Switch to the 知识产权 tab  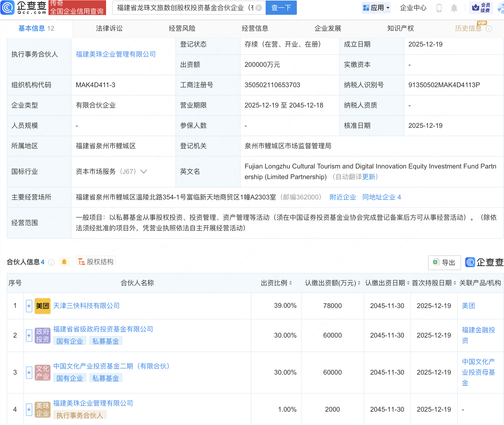pos(400,28)
